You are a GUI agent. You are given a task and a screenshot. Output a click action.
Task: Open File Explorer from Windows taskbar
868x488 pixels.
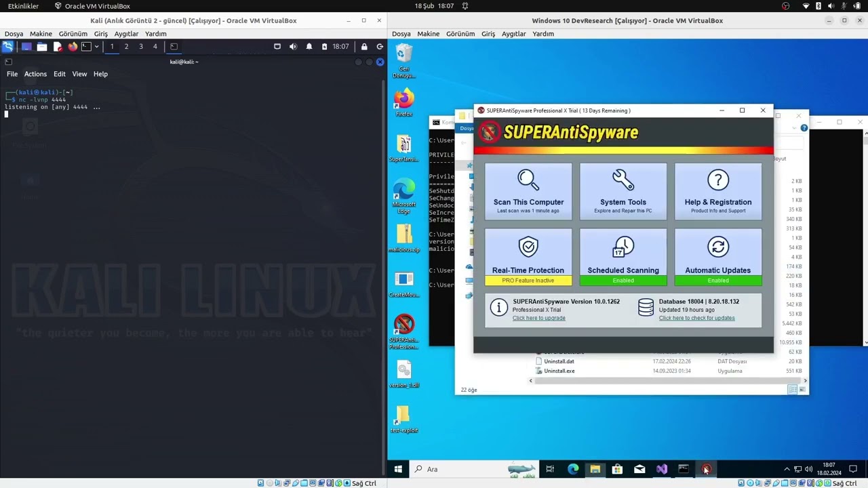click(595, 469)
